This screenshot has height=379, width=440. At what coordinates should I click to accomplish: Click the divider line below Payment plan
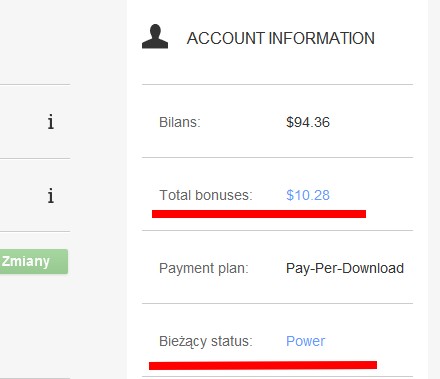277,303
